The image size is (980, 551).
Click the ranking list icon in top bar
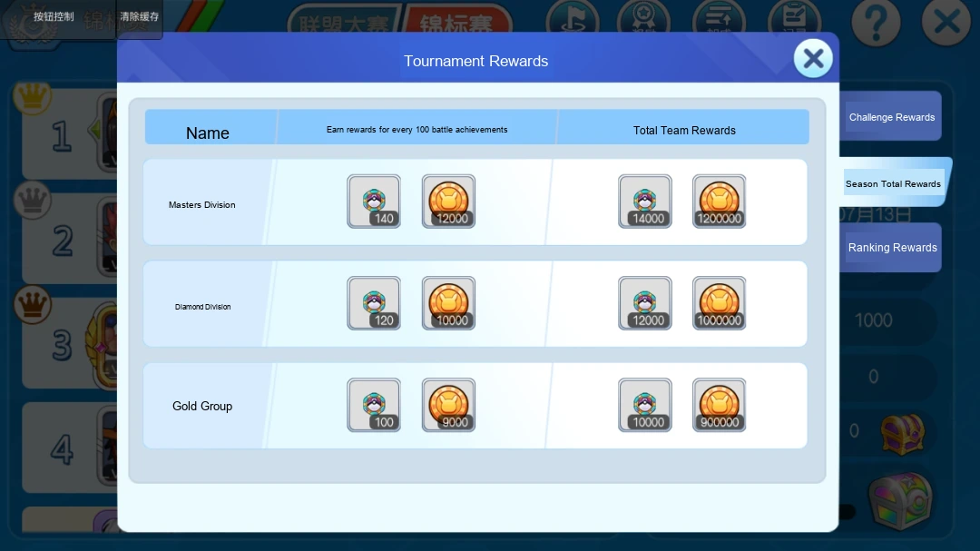tap(719, 17)
